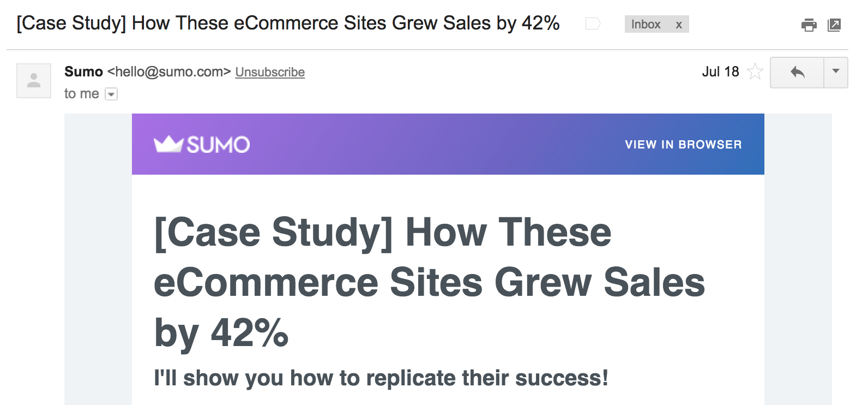Remove the Inbox label with the x

coord(679,25)
